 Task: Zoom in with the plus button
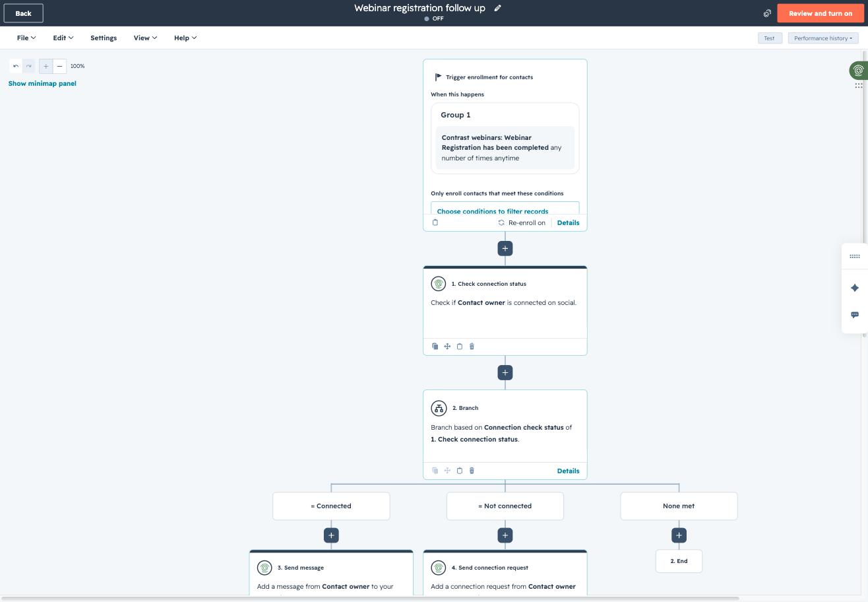[46, 66]
